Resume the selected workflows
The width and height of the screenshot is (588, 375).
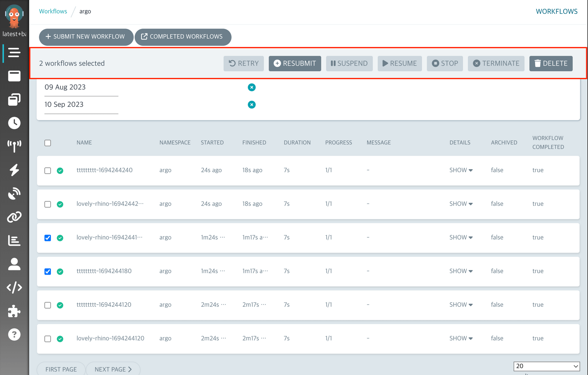point(400,63)
